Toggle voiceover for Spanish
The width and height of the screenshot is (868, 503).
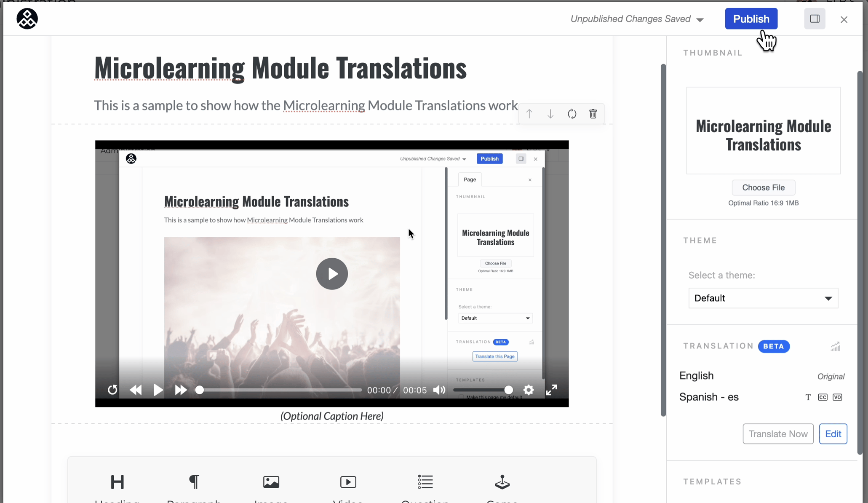click(x=837, y=397)
